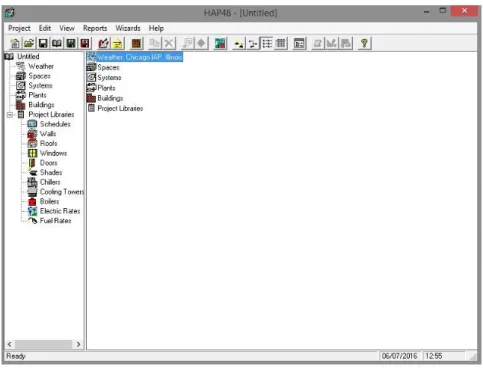
Task: Click the brown box toolbar icon
Action: tap(136, 43)
